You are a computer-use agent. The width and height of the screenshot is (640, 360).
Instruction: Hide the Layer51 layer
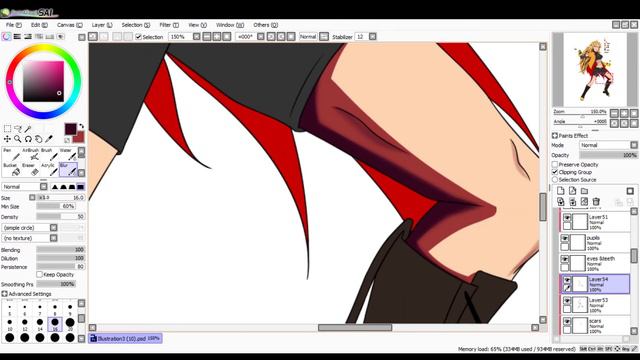567,218
